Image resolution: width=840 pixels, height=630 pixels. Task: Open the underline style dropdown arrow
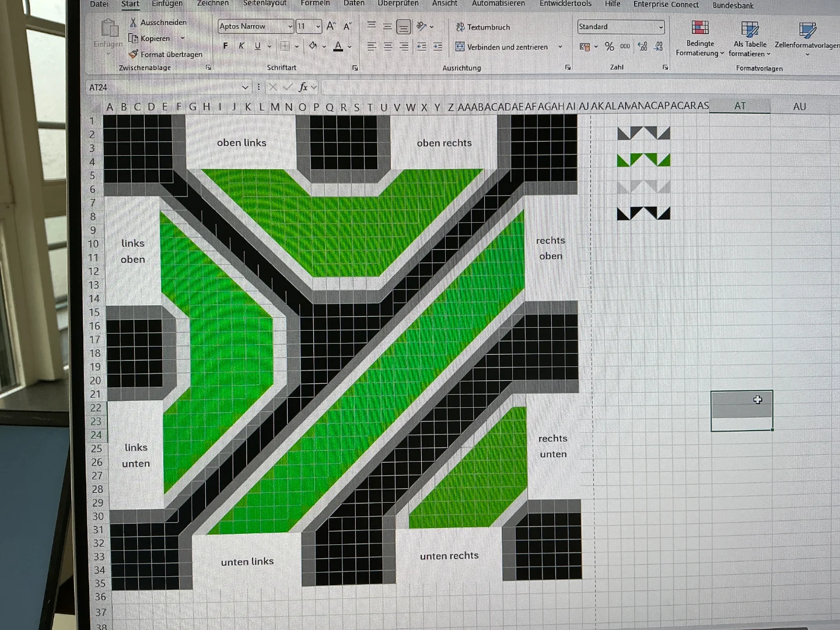pos(269,46)
